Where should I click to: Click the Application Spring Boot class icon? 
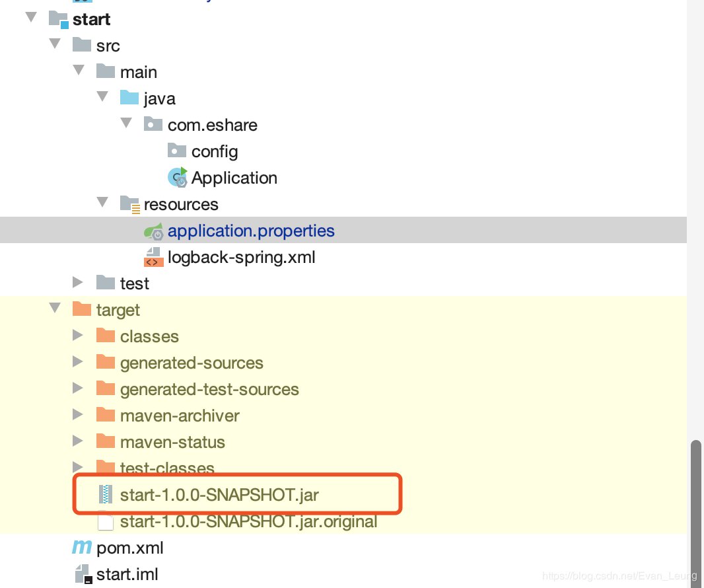pyautogui.click(x=178, y=178)
